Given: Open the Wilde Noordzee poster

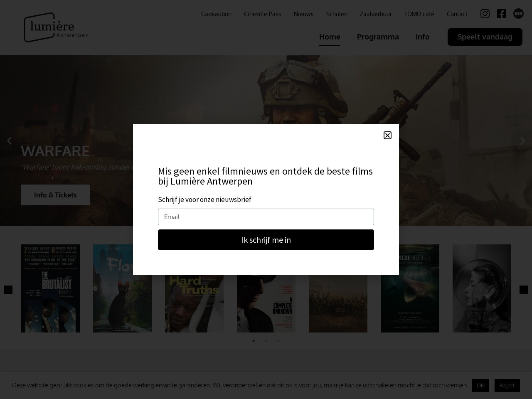Looking at the screenshot, I should [410, 288].
